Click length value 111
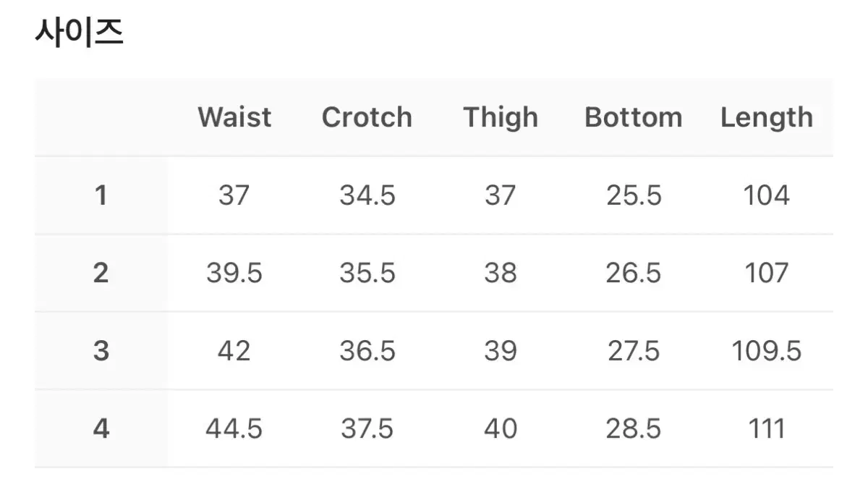The width and height of the screenshot is (868, 495). pos(767,428)
